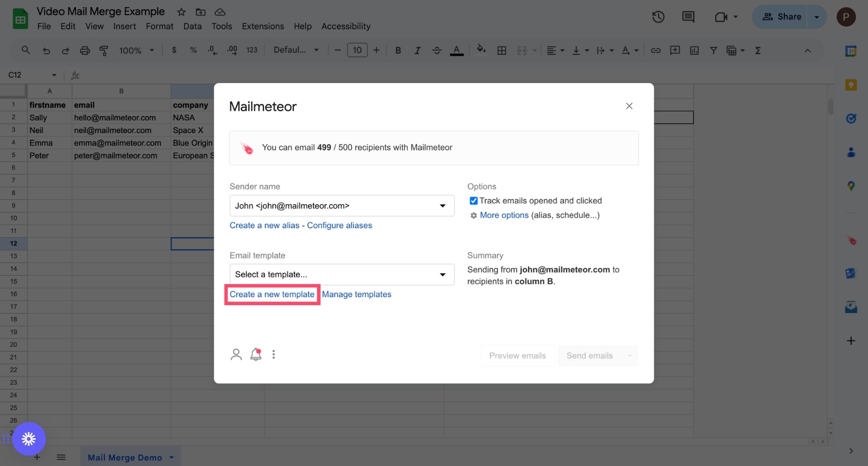Click the borders icon
The height and width of the screenshot is (466, 868).
[502, 50]
